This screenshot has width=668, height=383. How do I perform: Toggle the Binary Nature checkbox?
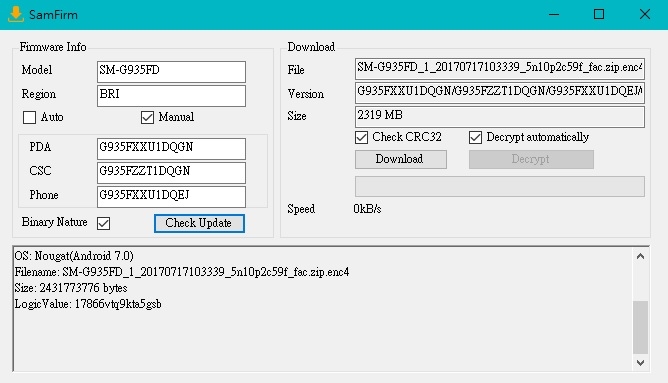[x=104, y=223]
